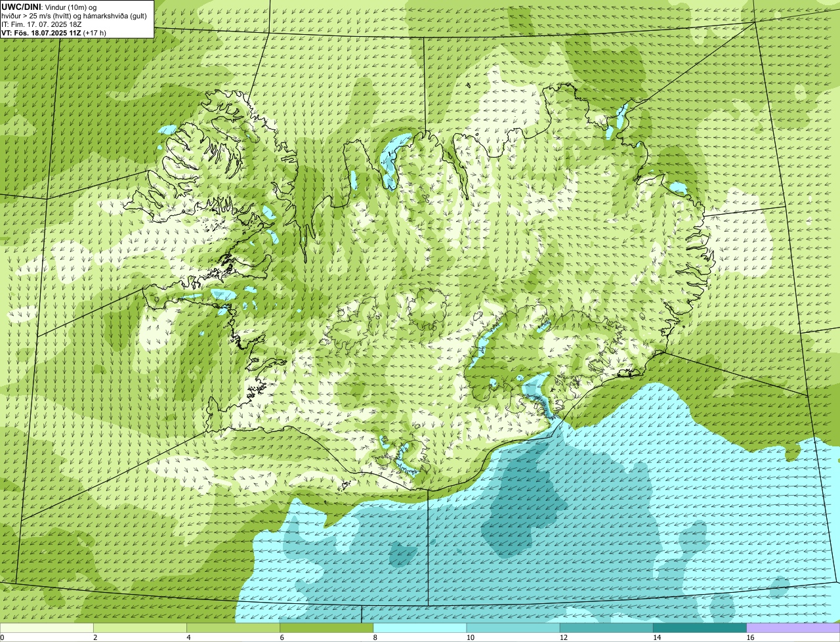Click the 'VT: Fös. 18.07.2025 11Z (+17 h)' line

[x=54, y=33]
